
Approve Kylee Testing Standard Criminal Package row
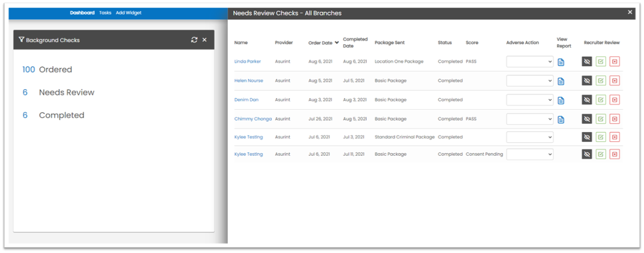point(600,137)
